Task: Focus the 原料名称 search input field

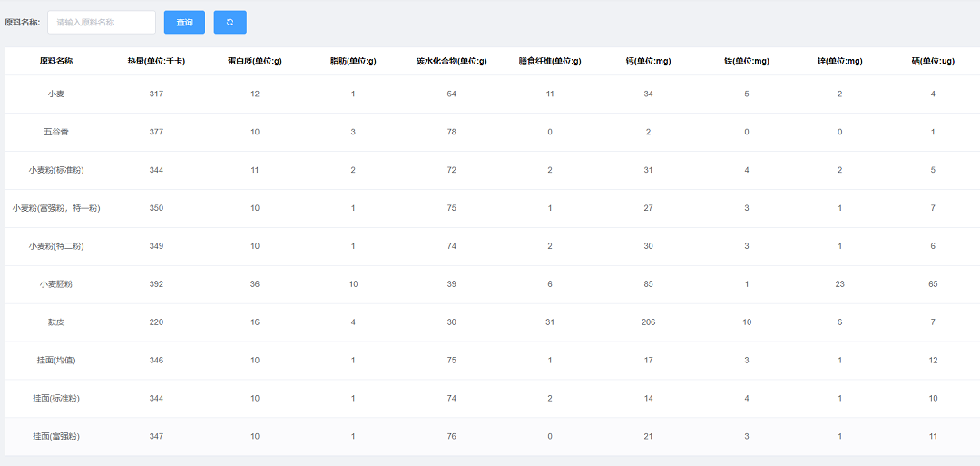Action: point(102,22)
